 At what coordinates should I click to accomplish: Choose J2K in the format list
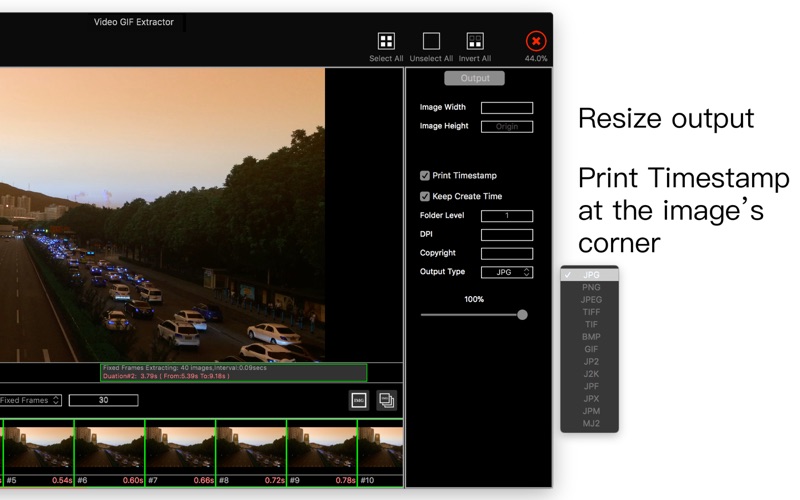pos(590,374)
